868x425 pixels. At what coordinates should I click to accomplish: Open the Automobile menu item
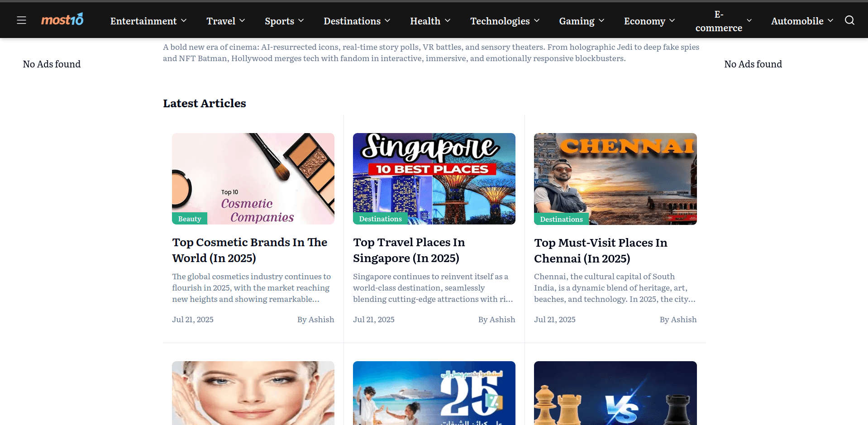click(x=797, y=21)
